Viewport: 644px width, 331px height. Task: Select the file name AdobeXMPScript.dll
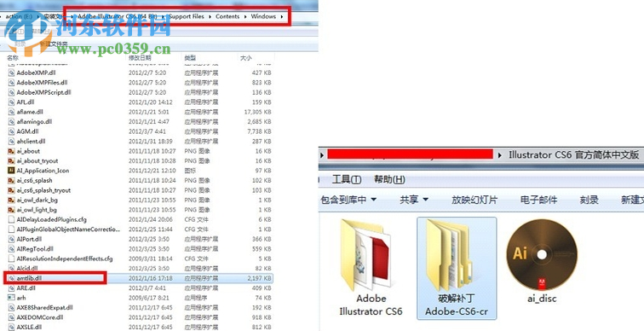[43, 92]
